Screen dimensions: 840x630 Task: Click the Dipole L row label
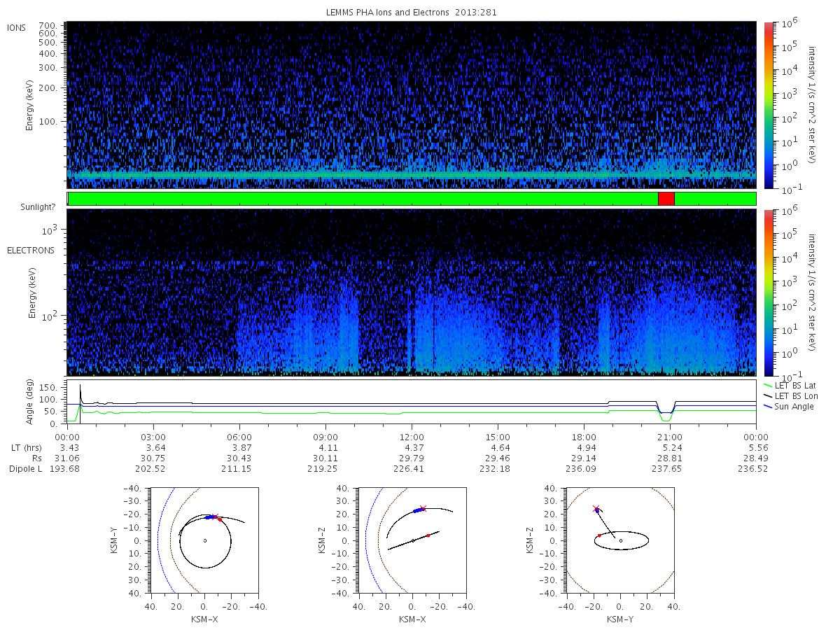[x=26, y=468]
